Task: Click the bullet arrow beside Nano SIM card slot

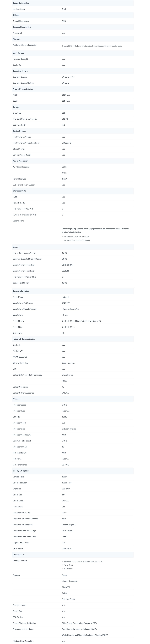Action: tap(62, 237)
